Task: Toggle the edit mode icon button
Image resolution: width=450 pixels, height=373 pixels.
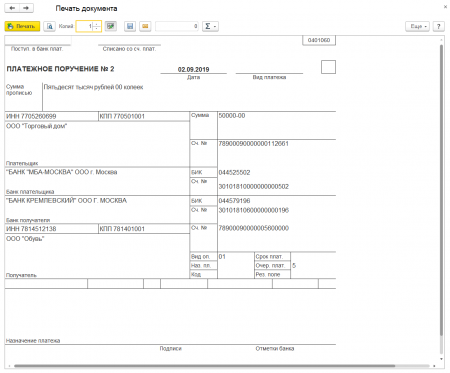Action: pos(111,26)
